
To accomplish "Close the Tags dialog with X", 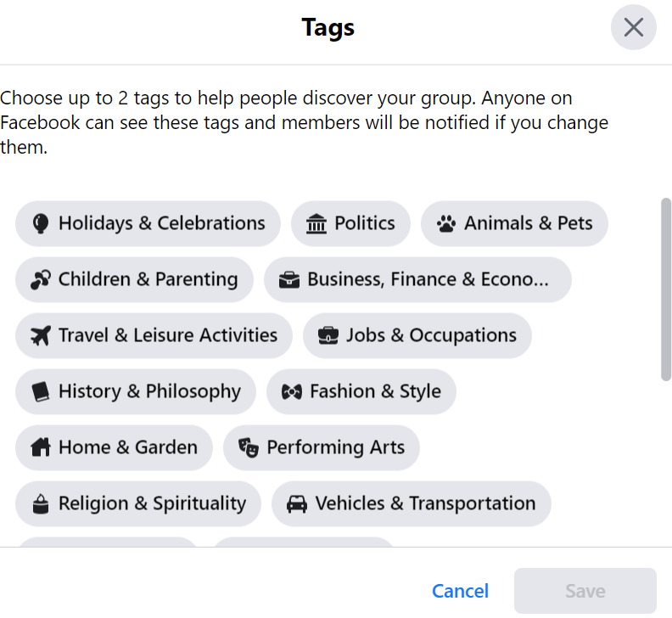I will pos(633,27).
